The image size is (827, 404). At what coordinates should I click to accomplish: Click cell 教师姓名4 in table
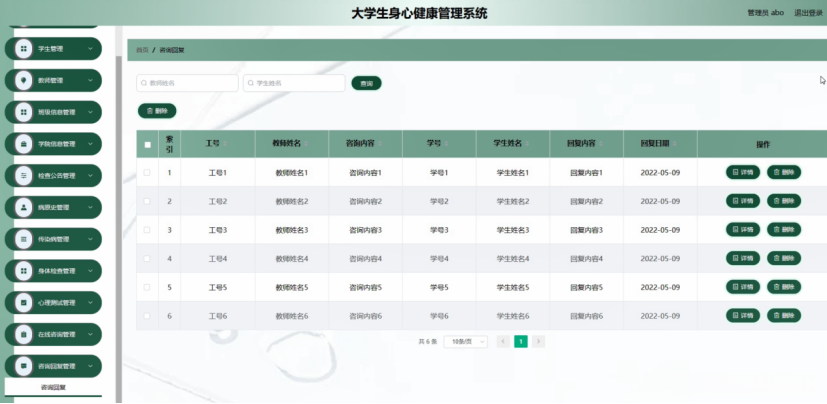[x=292, y=259]
